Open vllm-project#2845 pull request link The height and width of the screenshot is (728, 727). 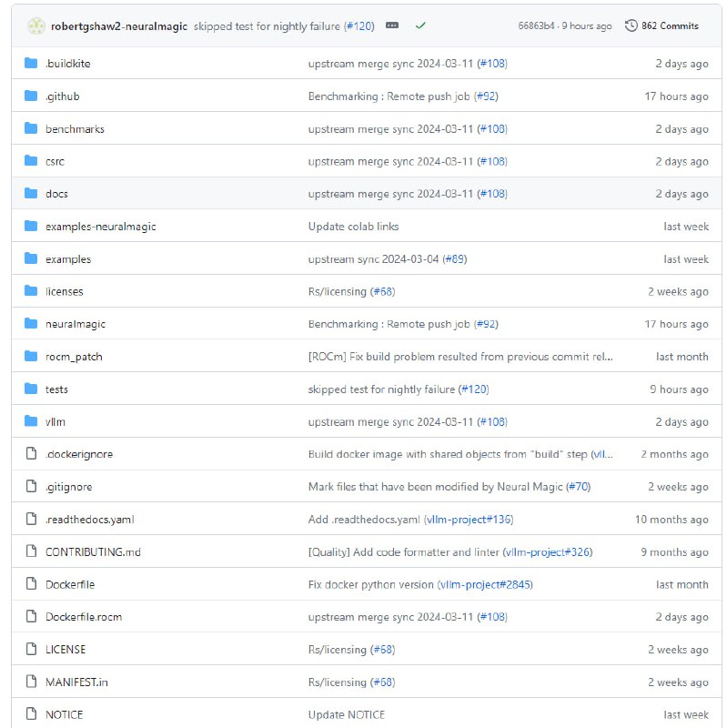tap(485, 584)
